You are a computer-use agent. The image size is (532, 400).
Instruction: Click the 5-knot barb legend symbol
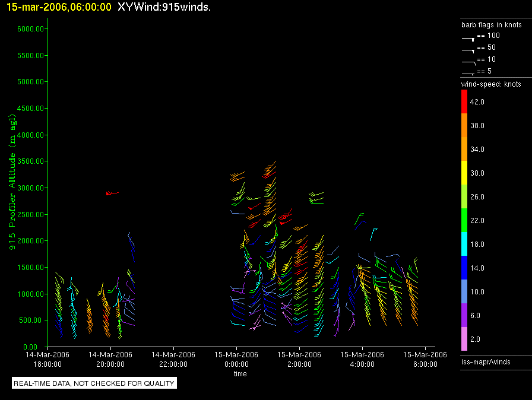(468, 74)
